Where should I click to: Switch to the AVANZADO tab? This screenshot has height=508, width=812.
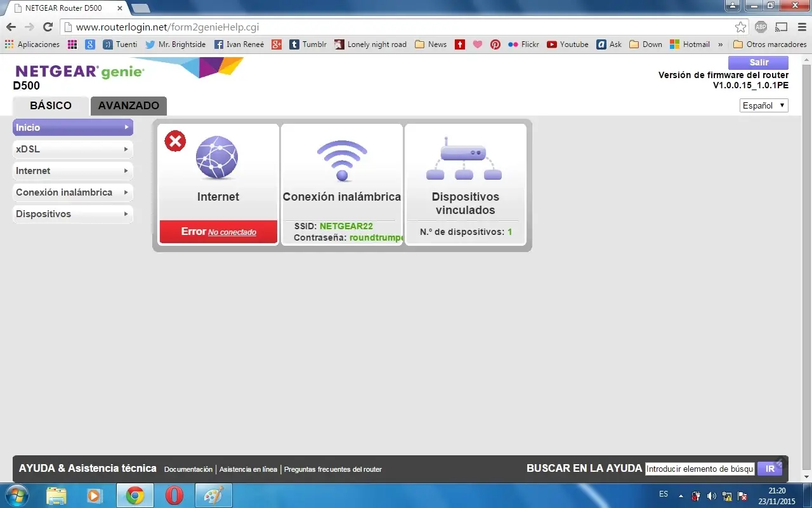(129, 106)
